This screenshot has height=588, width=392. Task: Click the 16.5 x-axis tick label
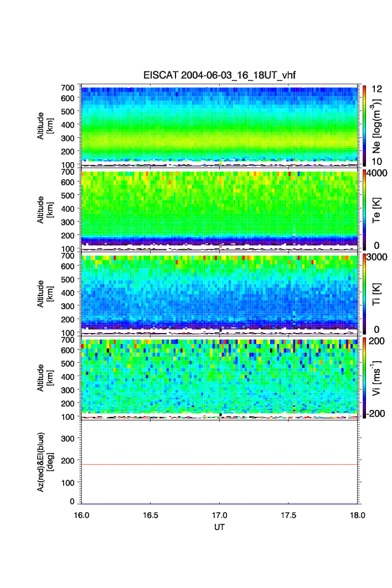point(151,514)
